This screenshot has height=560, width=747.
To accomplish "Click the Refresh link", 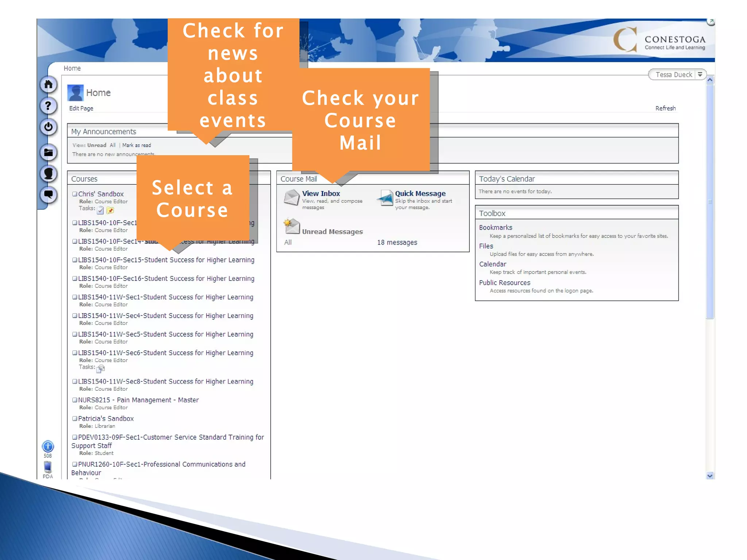I will pyautogui.click(x=666, y=108).
